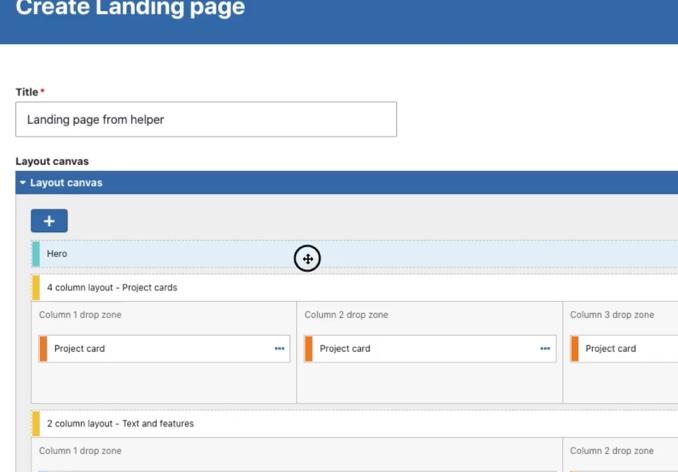The height and width of the screenshot is (472, 678).
Task: Open ellipsis menu on Column 2 Project card
Action: (545, 349)
